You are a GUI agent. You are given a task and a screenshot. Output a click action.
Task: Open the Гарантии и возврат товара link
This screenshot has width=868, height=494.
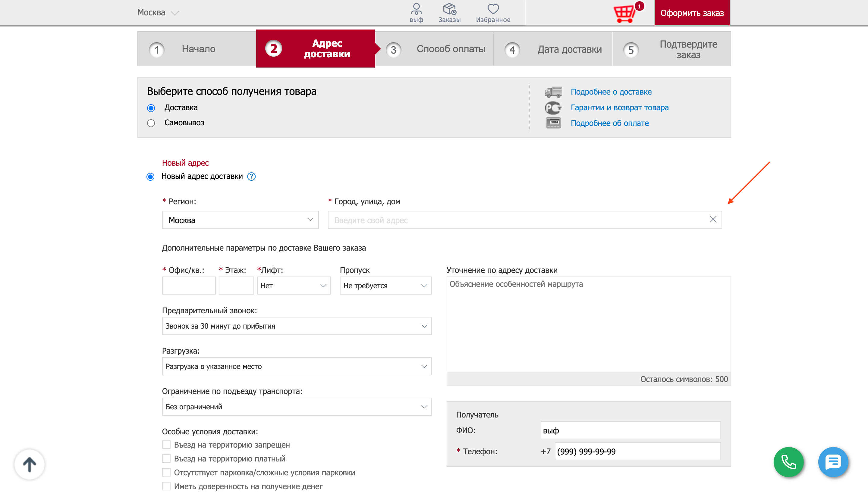pyautogui.click(x=620, y=108)
